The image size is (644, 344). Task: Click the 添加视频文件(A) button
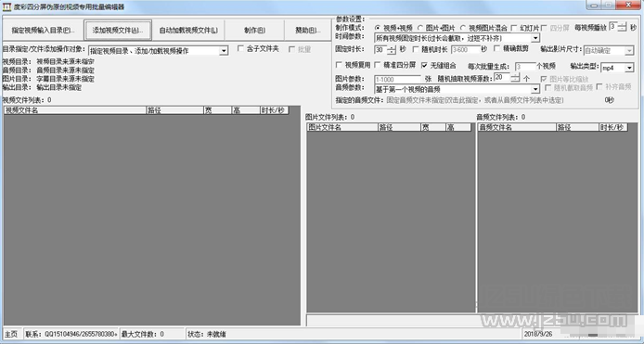click(x=118, y=30)
